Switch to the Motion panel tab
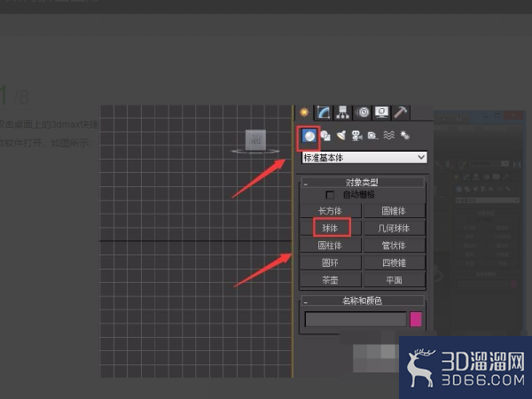Viewport: 532px width, 399px height. (363, 113)
